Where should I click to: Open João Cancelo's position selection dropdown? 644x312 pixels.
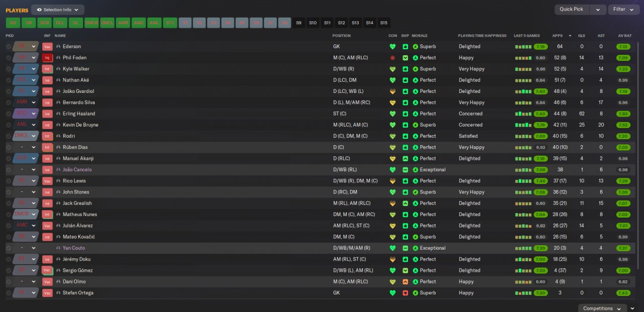point(26,170)
